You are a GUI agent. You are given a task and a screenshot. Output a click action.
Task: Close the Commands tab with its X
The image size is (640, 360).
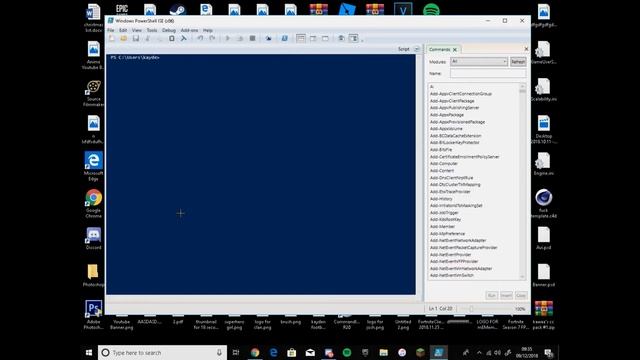455,50
